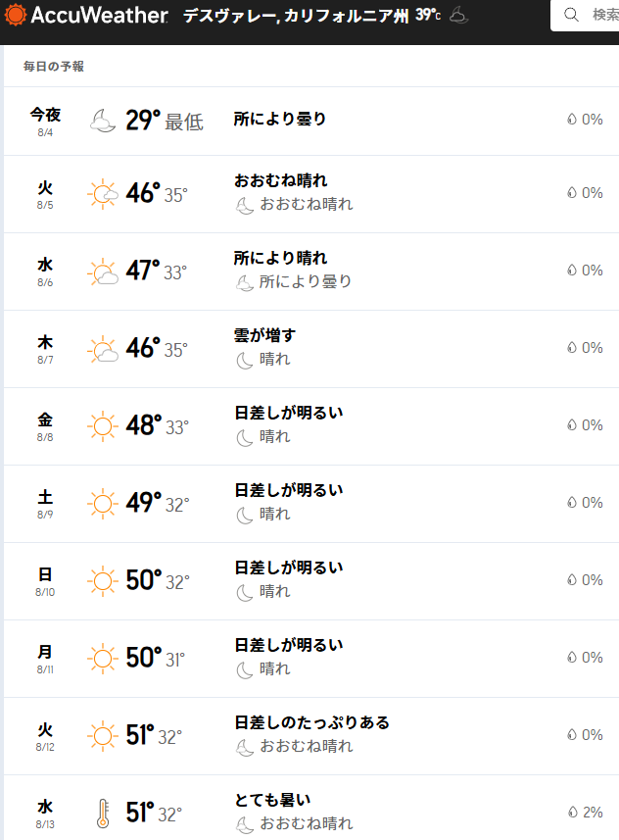Click the mostly sunny icon for Tuesday 8/5

click(x=102, y=193)
